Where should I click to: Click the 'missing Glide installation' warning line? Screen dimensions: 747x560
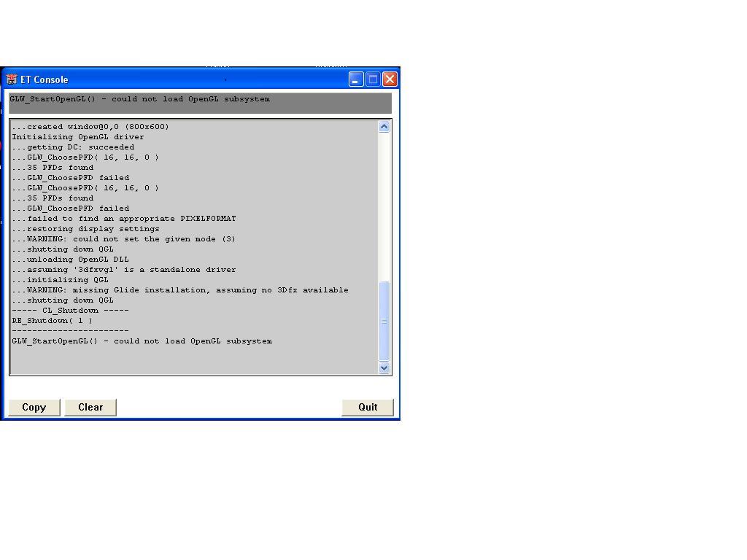pos(180,290)
